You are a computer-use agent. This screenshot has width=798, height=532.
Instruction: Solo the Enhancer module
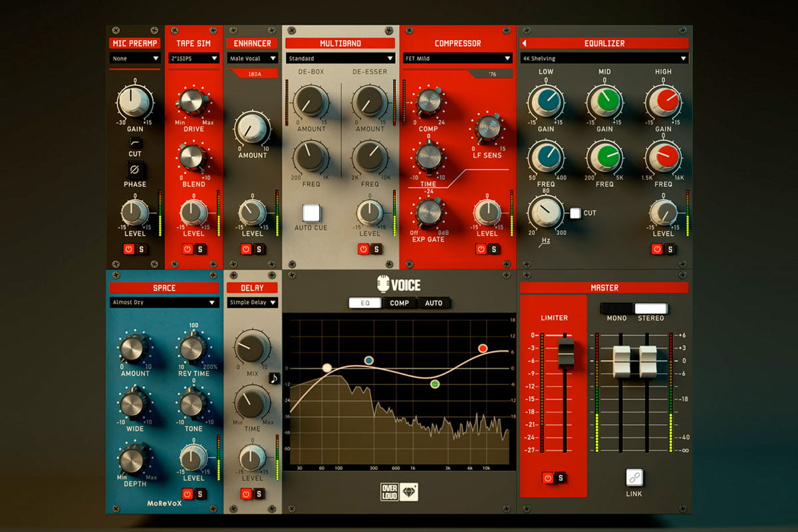tap(258, 249)
